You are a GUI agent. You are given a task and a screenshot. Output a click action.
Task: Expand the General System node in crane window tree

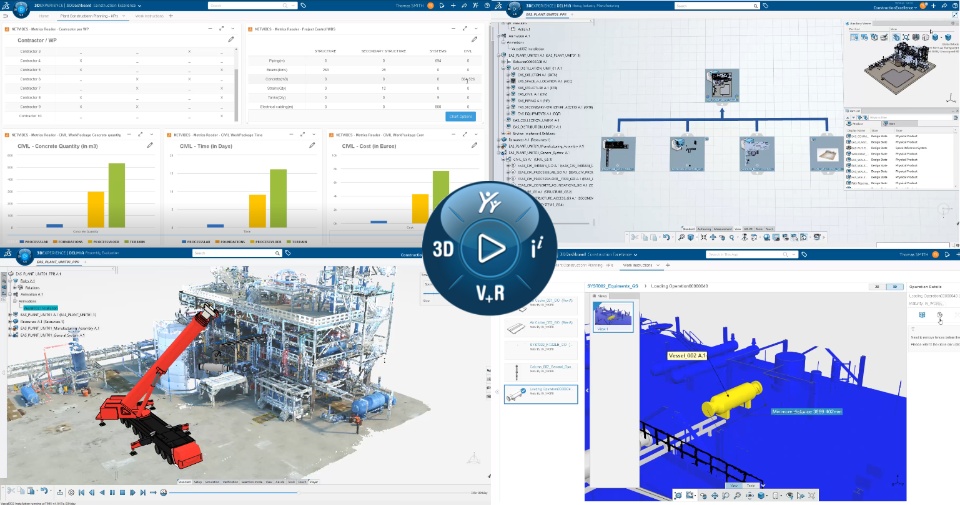click(x=10, y=335)
